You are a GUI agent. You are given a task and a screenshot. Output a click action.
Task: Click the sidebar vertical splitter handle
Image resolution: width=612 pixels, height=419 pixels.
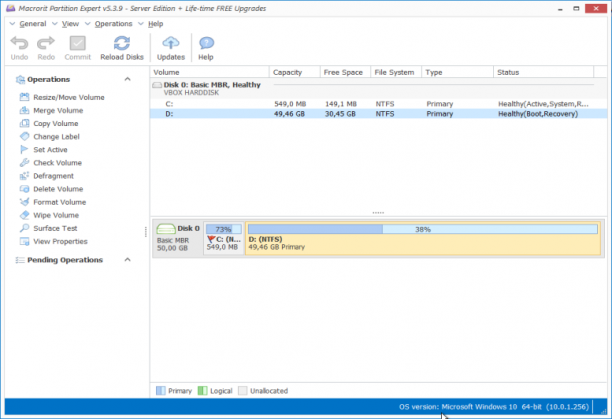(146, 232)
